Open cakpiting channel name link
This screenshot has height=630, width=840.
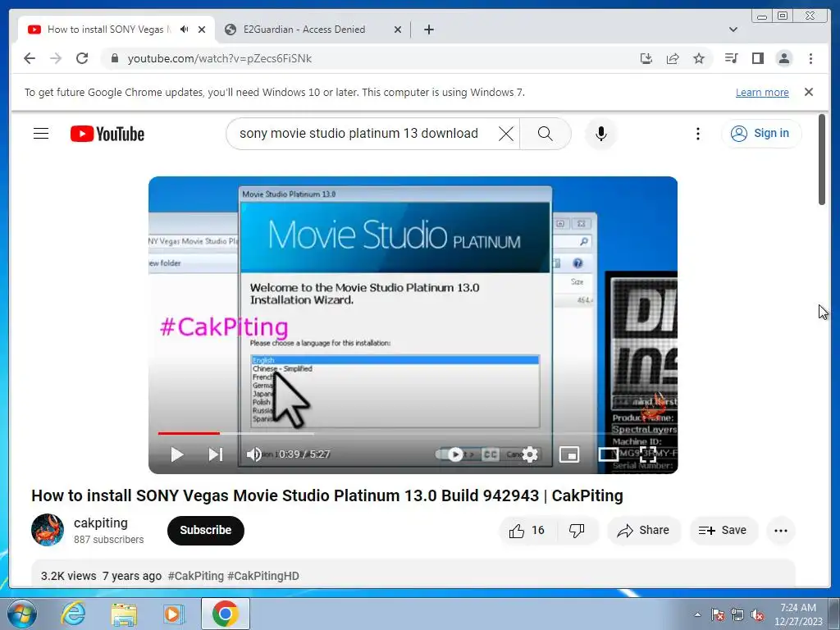click(x=101, y=523)
